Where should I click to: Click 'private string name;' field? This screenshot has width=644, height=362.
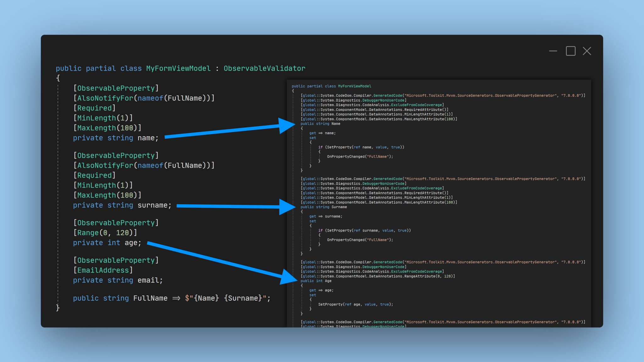(x=116, y=138)
